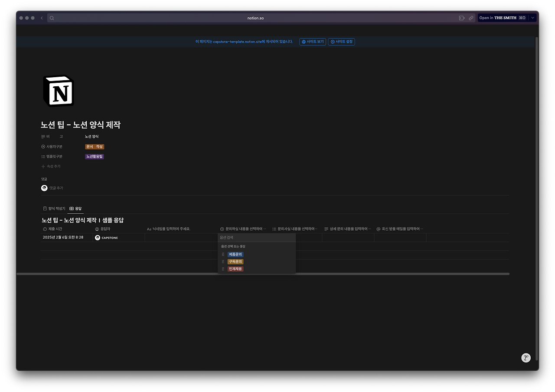555x392 pixels.
Task: Click the 사용자구분 property label
Action: point(54,147)
